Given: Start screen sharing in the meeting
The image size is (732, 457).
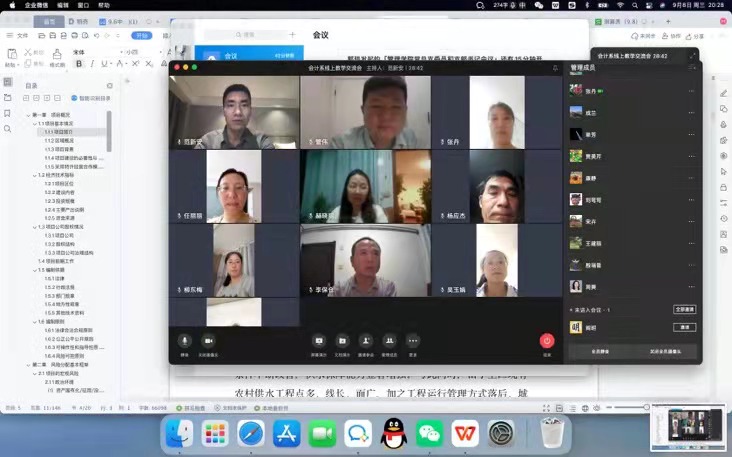Looking at the screenshot, I should (319, 341).
